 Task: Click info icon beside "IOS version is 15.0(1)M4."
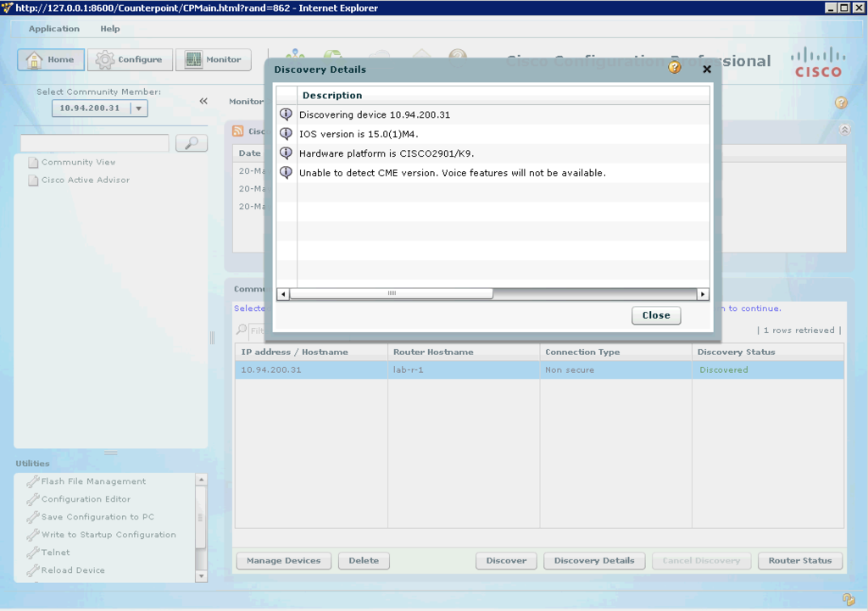(x=287, y=133)
